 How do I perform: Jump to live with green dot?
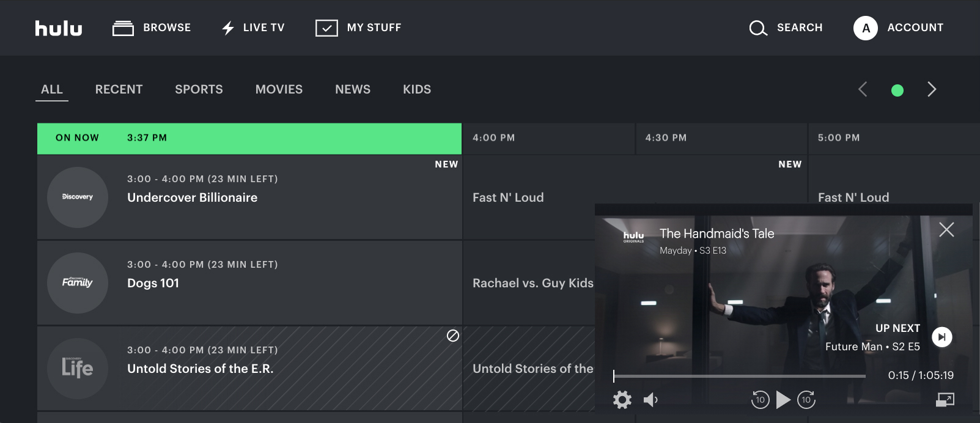897,90
